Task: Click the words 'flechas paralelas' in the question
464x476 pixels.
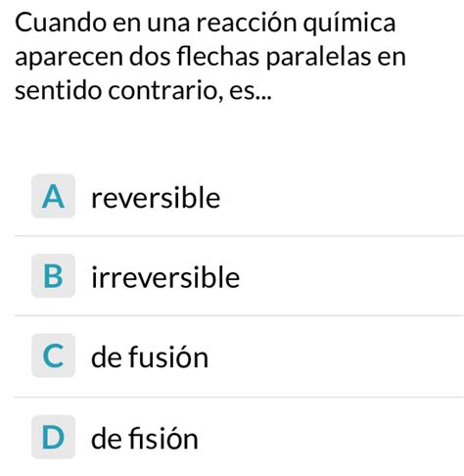Action: (274, 57)
